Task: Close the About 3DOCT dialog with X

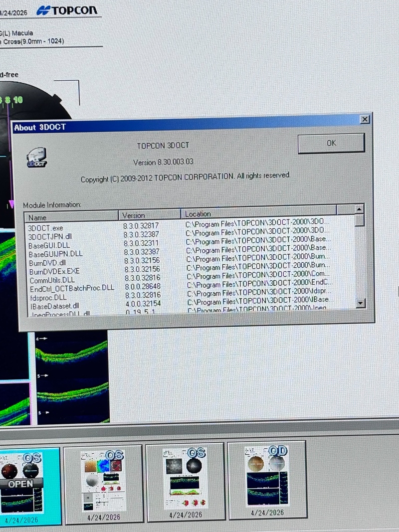Action: (365, 120)
